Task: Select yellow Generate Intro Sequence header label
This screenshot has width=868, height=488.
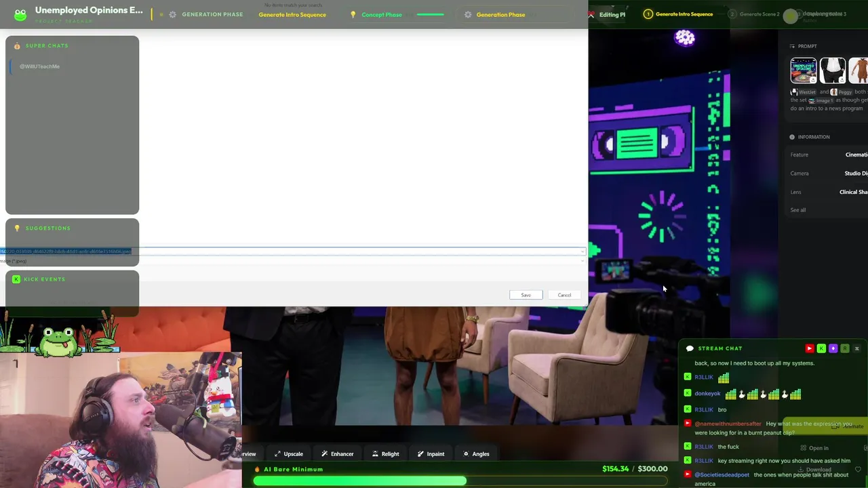Action: tap(292, 14)
